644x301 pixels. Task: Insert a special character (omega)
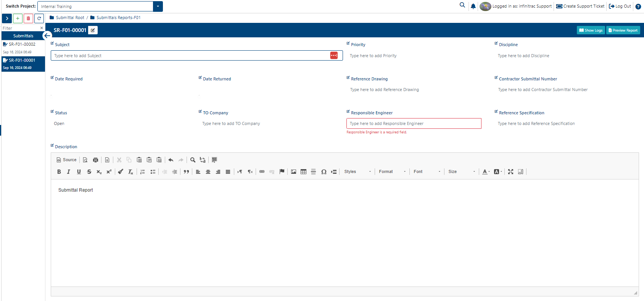tap(324, 172)
